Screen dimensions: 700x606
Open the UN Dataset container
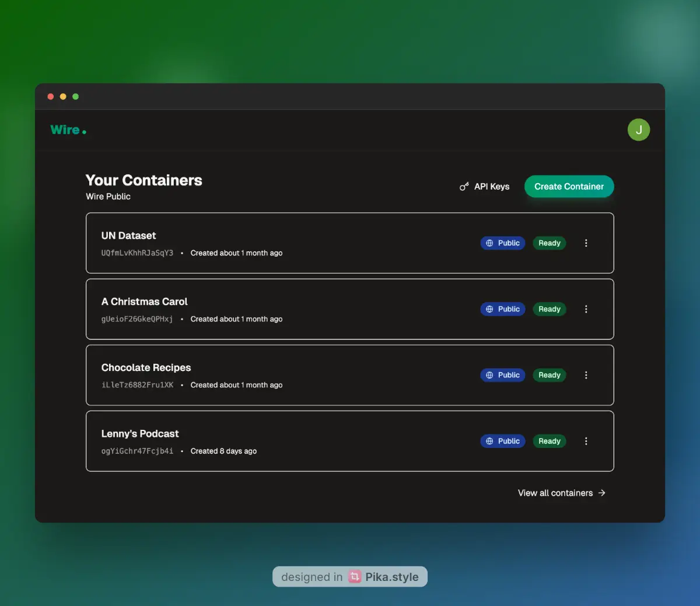(129, 236)
